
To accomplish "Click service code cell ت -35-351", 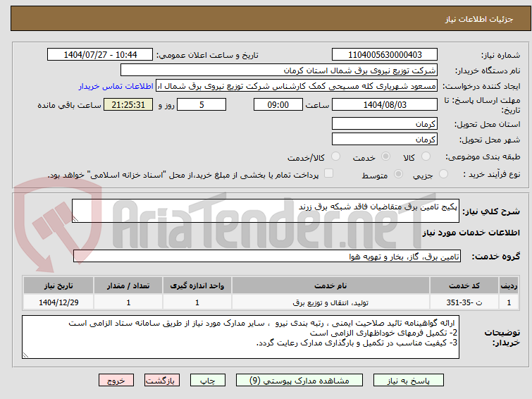I will 464,302.
